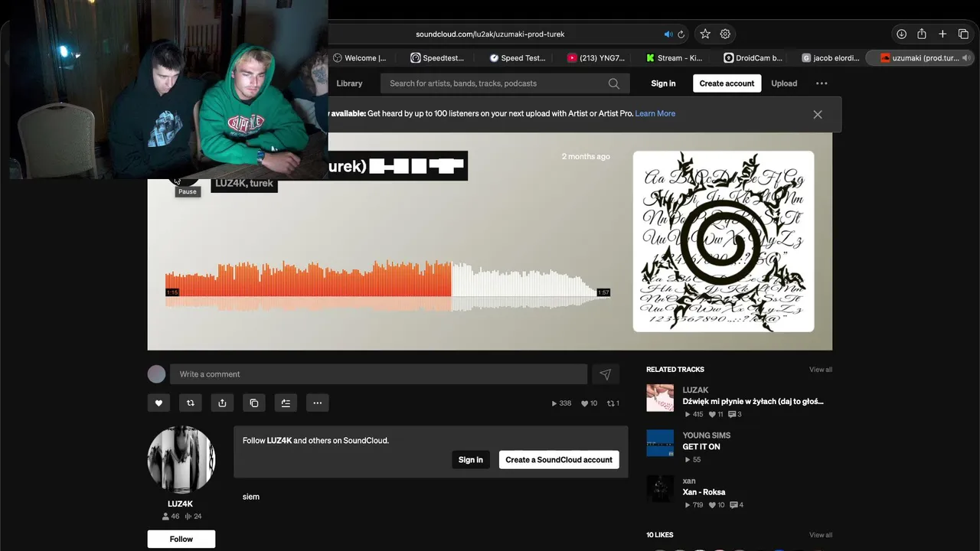Open the Upload link

coord(784,83)
